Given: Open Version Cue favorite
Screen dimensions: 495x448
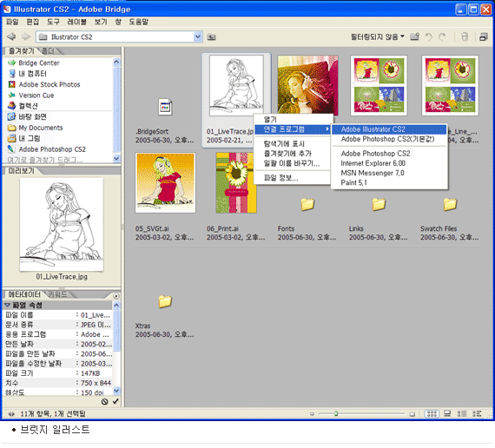Looking at the screenshot, I should point(36,95).
